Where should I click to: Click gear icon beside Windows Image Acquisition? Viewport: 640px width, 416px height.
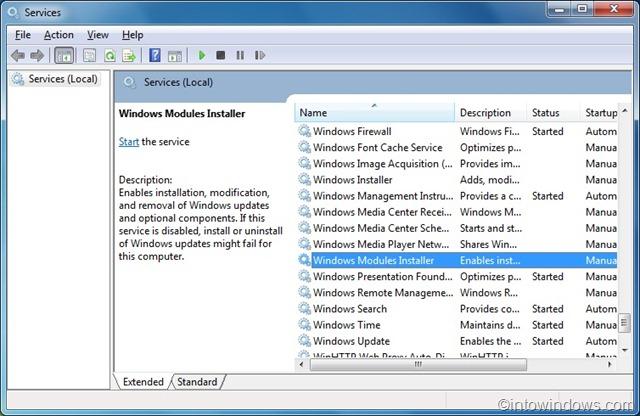coord(304,163)
